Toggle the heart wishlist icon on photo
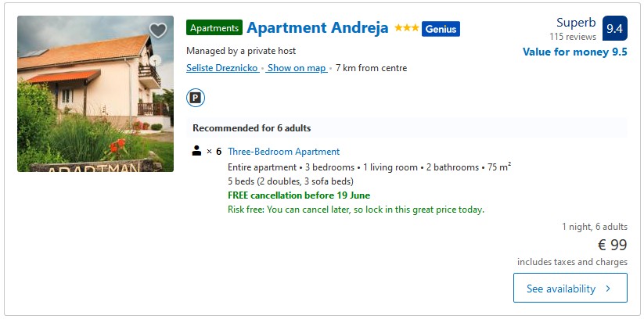The image size is (644, 319). pyautogui.click(x=158, y=30)
